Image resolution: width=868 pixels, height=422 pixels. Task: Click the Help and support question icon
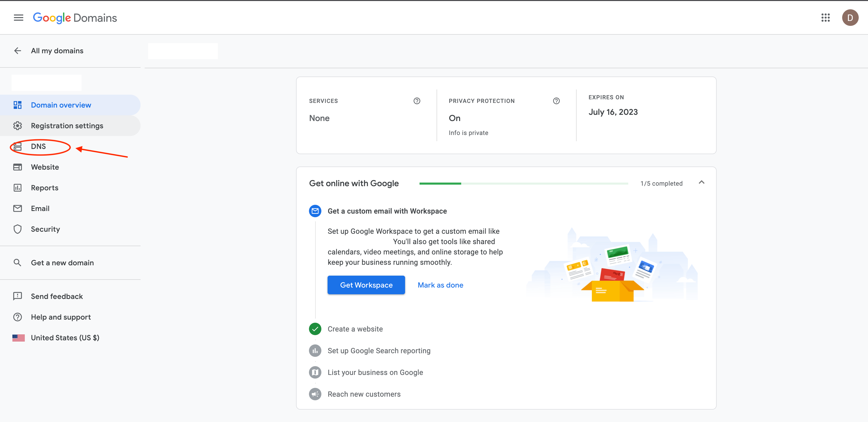tap(18, 317)
